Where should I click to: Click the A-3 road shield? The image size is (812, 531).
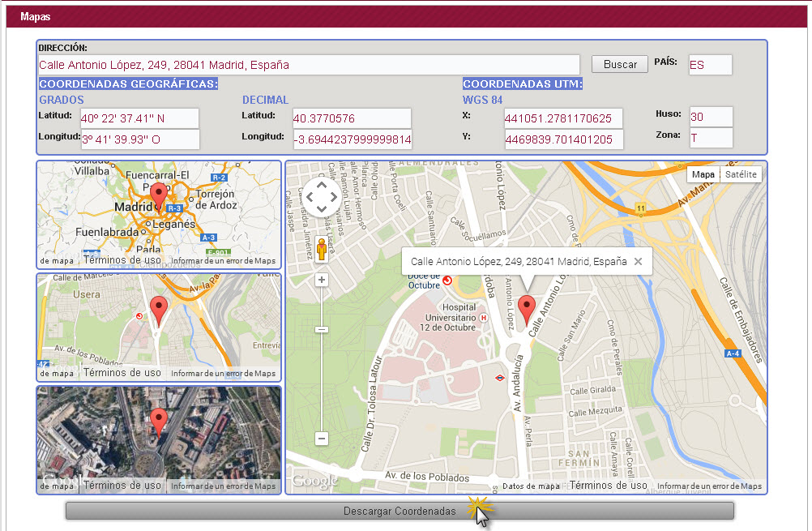(x=208, y=238)
